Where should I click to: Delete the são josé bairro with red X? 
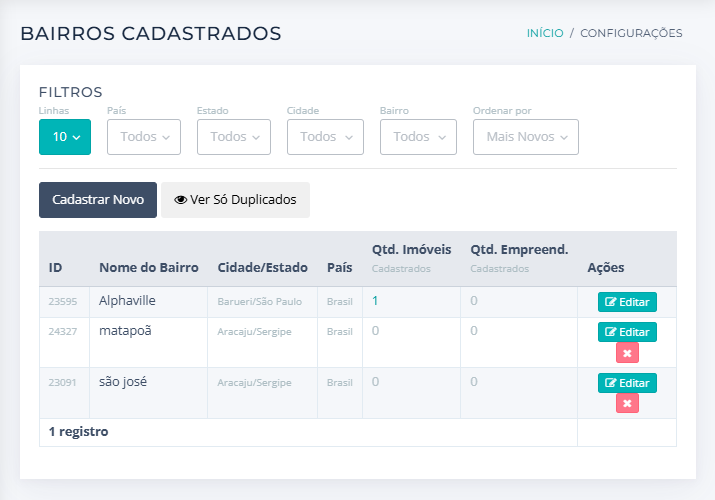tap(627, 403)
